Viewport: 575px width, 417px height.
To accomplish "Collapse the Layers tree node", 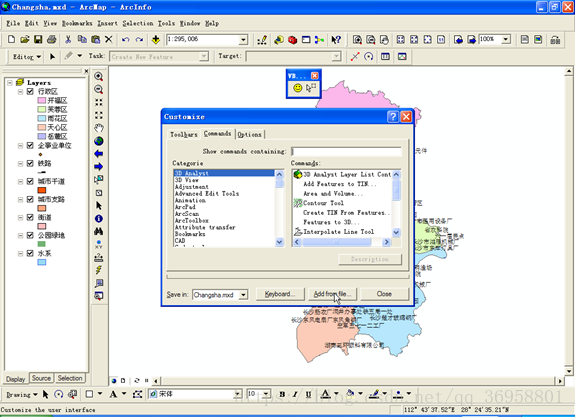I will (x=10, y=83).
